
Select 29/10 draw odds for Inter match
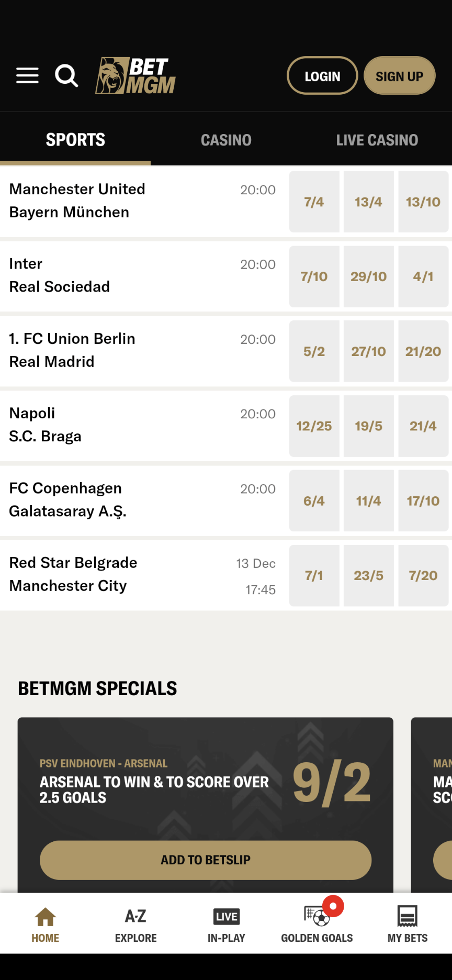tap(368, 276)
